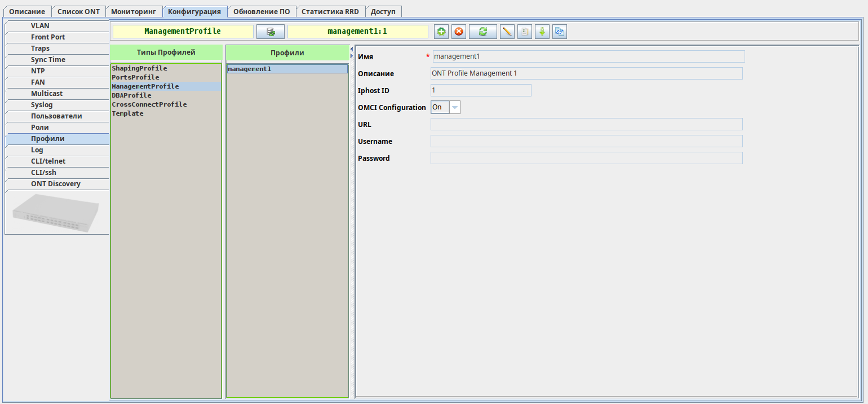Click the Описание text field

click(x=586, y=73)
